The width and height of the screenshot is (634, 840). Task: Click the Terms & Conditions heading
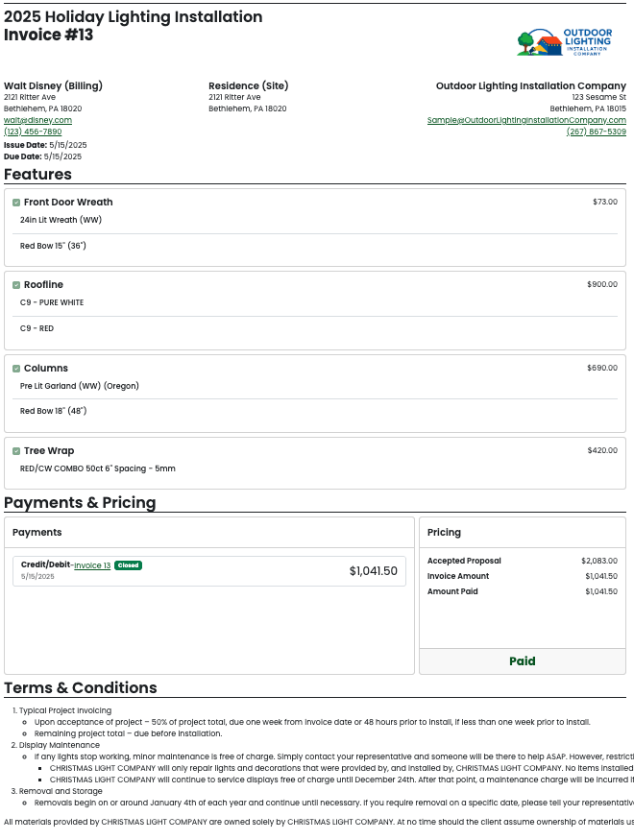pos(81,688)
